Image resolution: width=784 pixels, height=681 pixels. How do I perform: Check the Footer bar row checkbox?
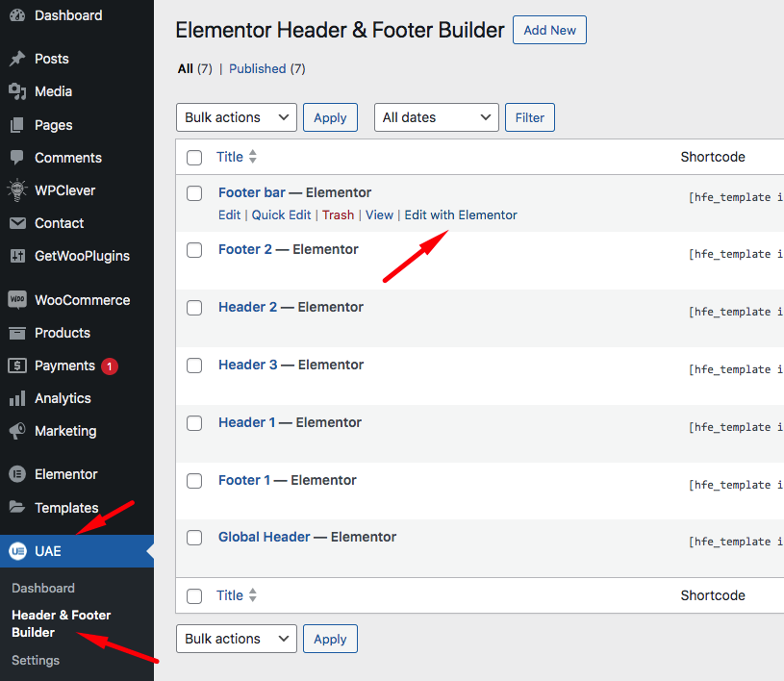click(x=194, y=193)
